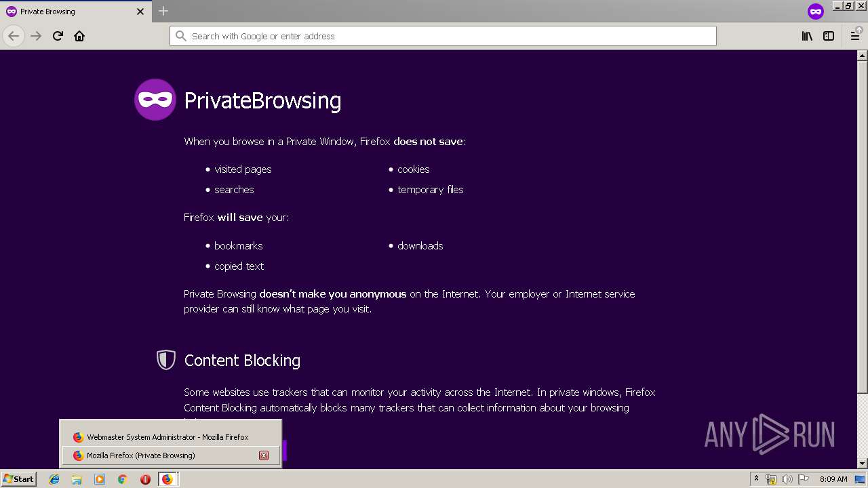
Task: Click the Firefox taskbar button
Action: (x=167, y=479)
